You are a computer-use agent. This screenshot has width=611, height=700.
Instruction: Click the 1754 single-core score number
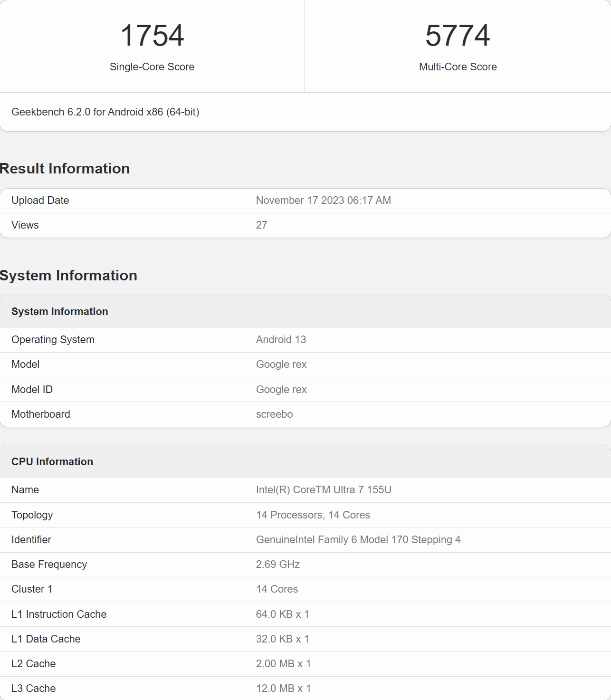(152, 36)
